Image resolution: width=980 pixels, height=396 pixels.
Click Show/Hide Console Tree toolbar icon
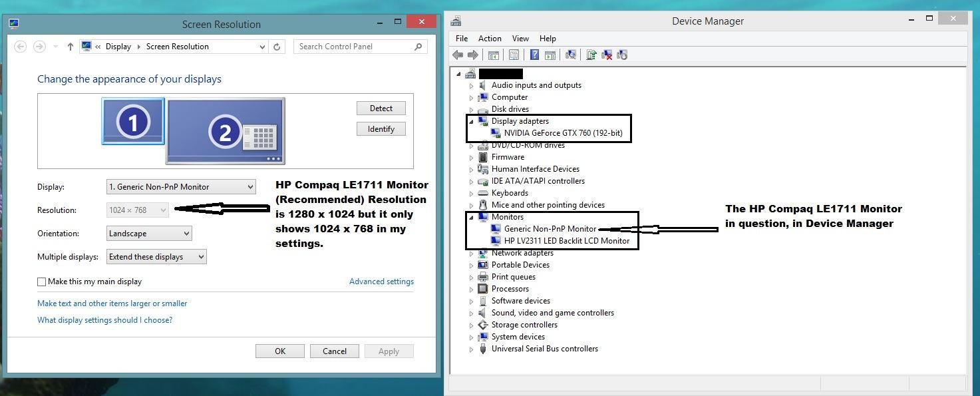(x=494, y=55)
